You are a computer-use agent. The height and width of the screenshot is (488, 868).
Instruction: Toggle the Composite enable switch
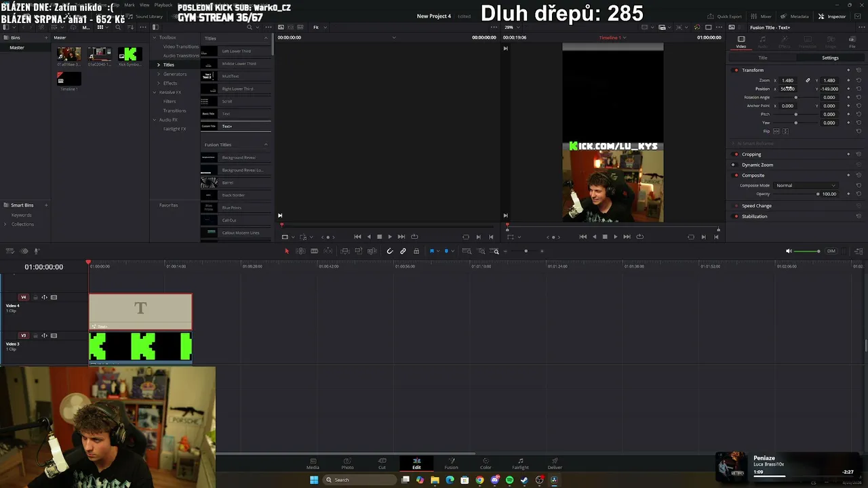[x=736, y=175]
